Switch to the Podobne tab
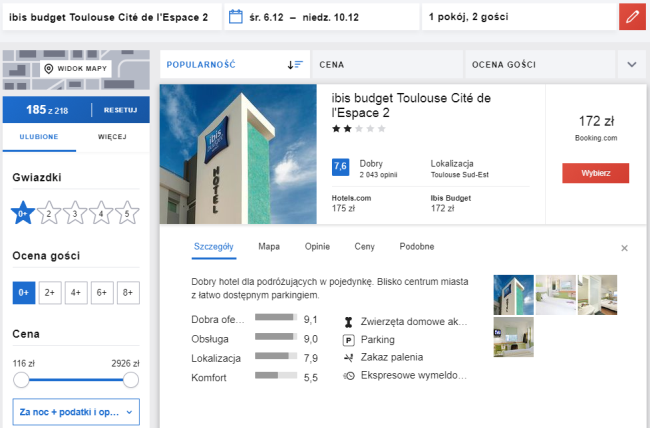This screenshot has width=650, height=428. [x=417, y=247]
